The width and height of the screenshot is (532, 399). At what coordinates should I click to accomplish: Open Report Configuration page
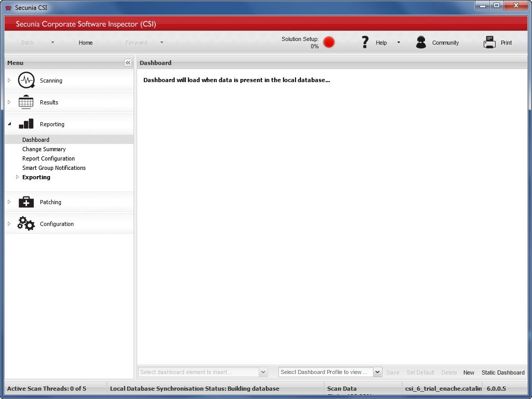(x=48, y=158)
